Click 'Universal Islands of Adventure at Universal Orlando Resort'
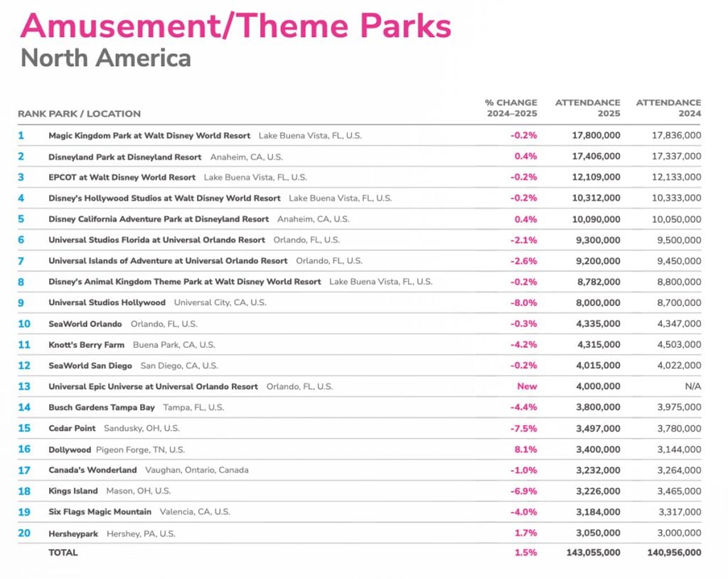The height and width of the screenshot is (579, 728). pos(168,261)
